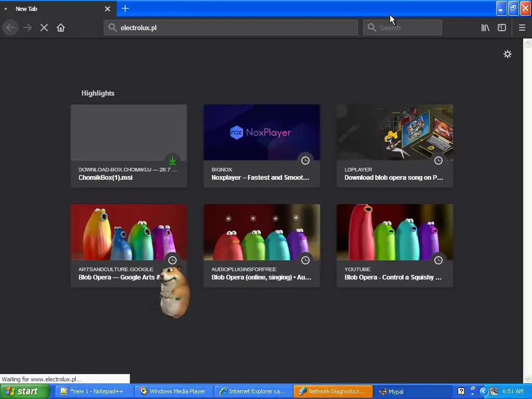
Task: Open YouTube Blob Opera thumbnail
Action: pos(395,232)
